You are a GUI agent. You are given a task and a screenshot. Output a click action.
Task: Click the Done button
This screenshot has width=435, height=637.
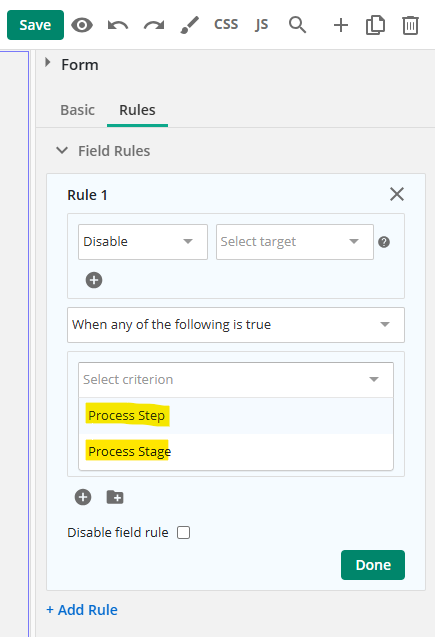coord(373,565)
